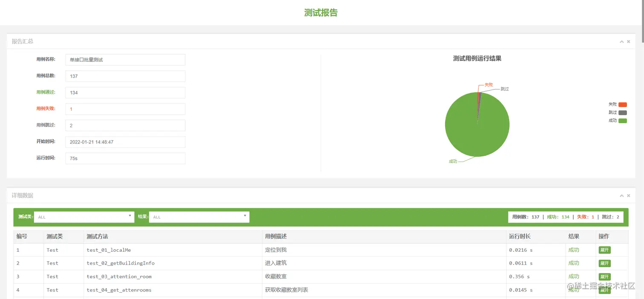
Task: Click the 测试用例运行结果 chart title
Action: [477, 59]
